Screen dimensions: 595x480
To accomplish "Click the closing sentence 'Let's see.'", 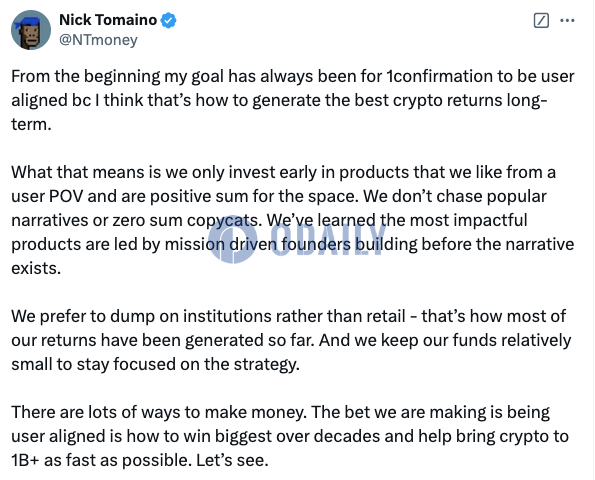I will (232, 460).
